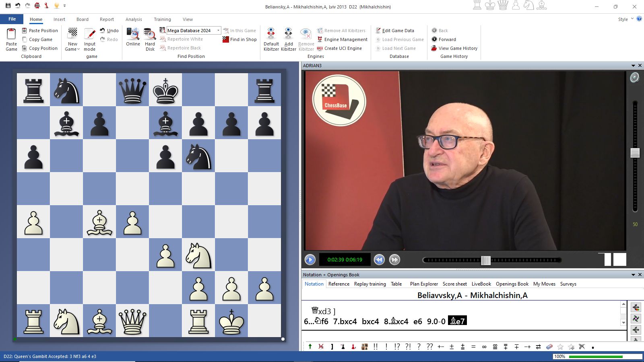Click the green promote variation arrow icon
Screen dimensions: 644x362
[310, 347]
